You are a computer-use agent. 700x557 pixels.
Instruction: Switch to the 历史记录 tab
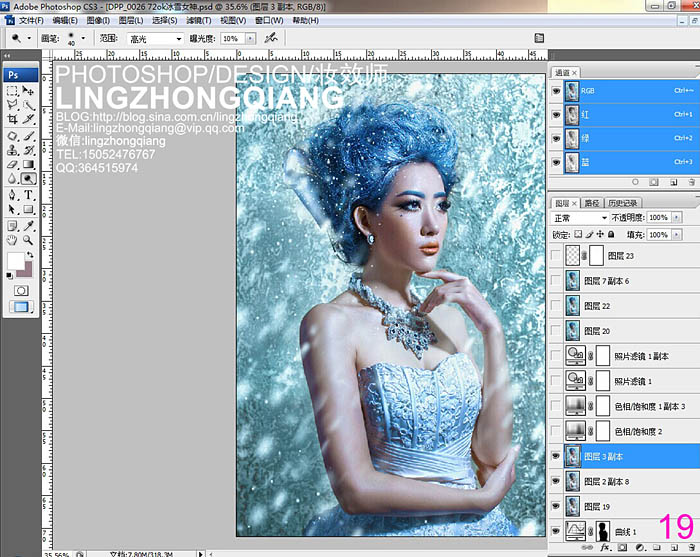(x=623, y=203)
